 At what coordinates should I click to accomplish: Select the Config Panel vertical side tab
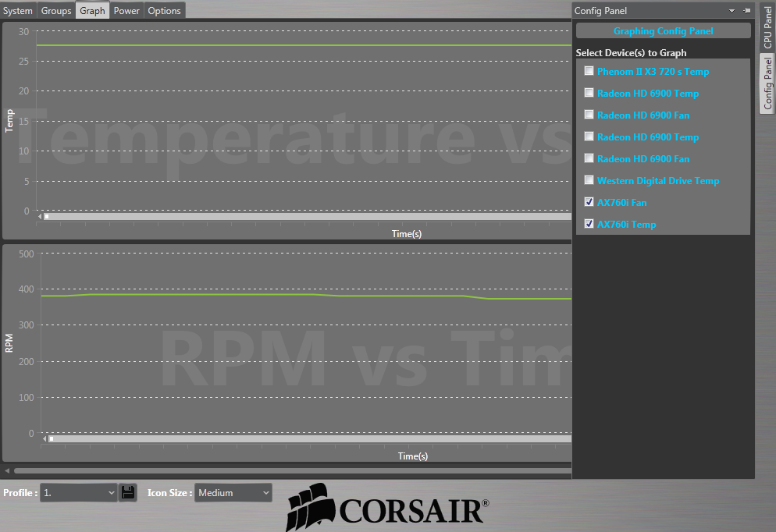[x=767, y=83]
